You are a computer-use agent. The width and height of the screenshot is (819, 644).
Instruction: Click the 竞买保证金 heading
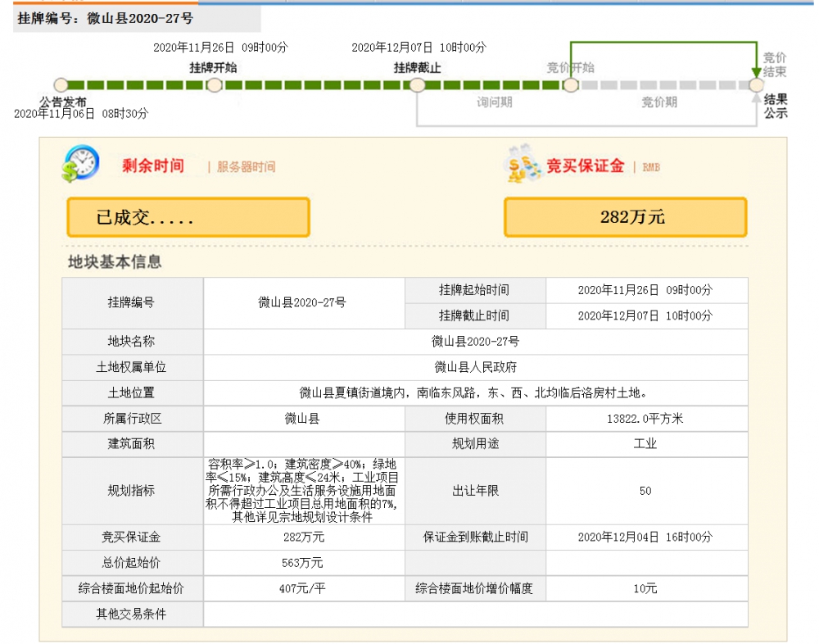tap(585, 166)
